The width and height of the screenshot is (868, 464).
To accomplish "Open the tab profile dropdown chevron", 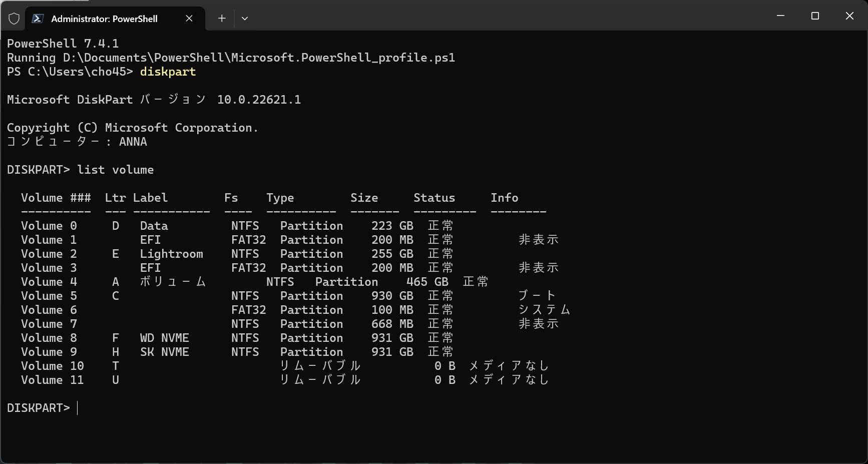I will coord(245,18).
